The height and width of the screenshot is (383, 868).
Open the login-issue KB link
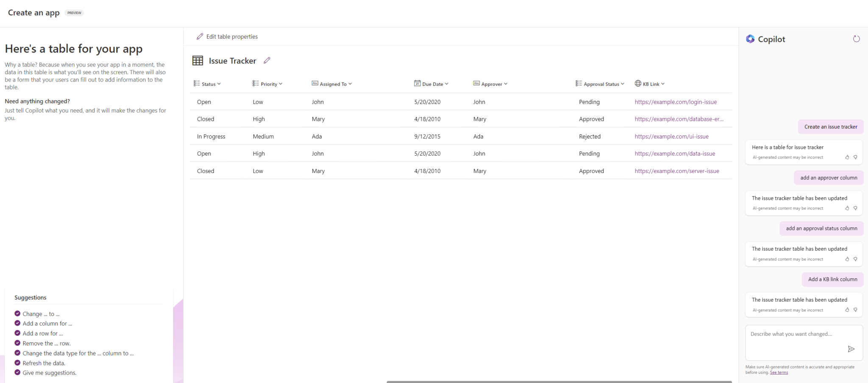pyautogui.click(x=676, y=102)
